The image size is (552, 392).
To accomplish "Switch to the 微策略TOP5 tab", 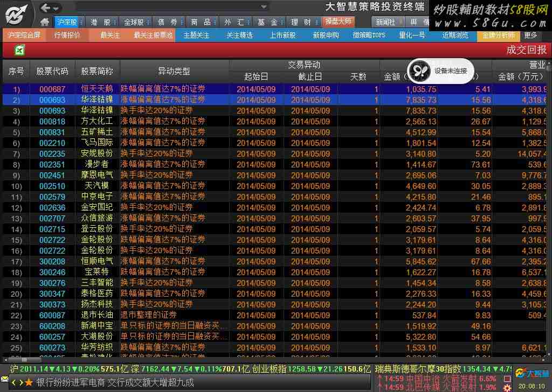I will (369, 36).
